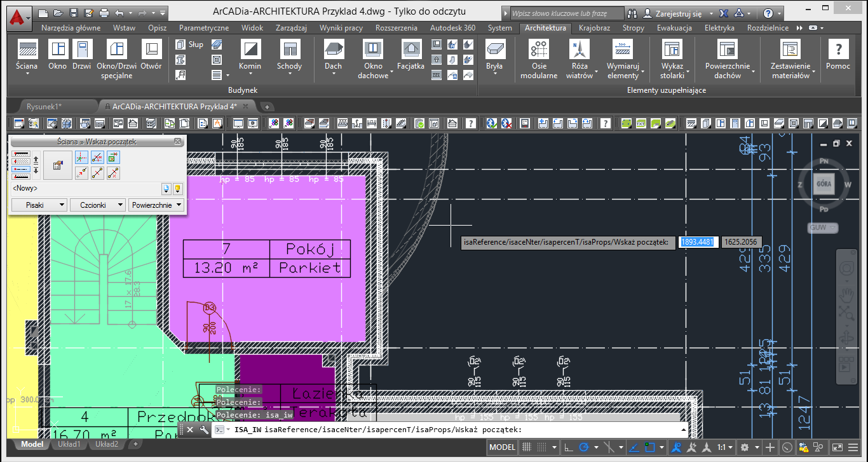Click the question mark icon after the house icon
The height and width of the screenshot is (462, 868).
click(x=471, y=123)
